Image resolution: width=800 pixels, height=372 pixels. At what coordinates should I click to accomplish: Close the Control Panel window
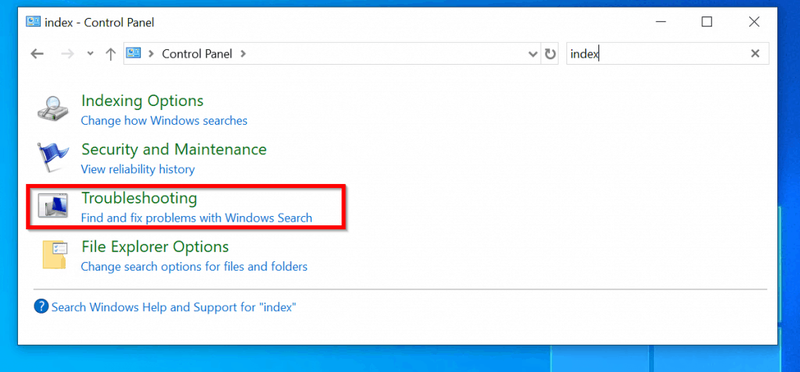(754, 22)
